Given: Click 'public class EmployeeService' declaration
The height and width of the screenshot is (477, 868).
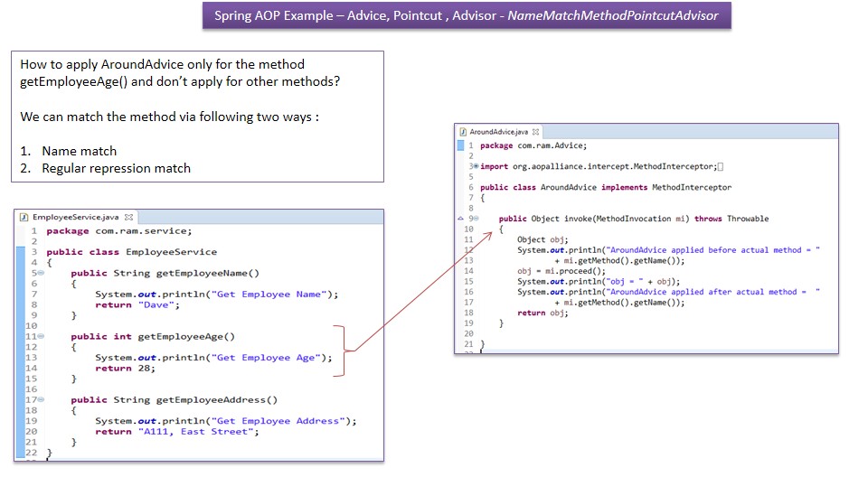Looking at the screenshot, I should pyautogui.click(x=132, y=252).
